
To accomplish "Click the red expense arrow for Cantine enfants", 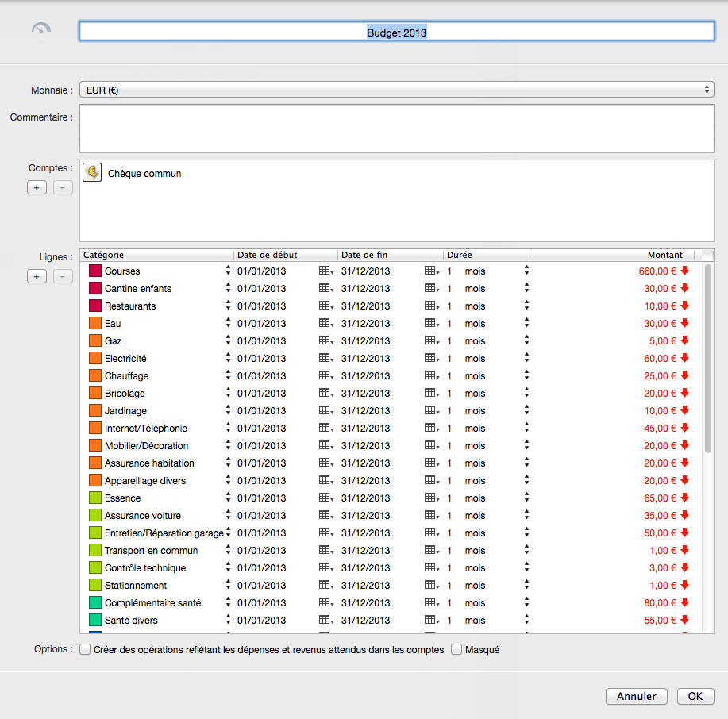I will (684, 288).
